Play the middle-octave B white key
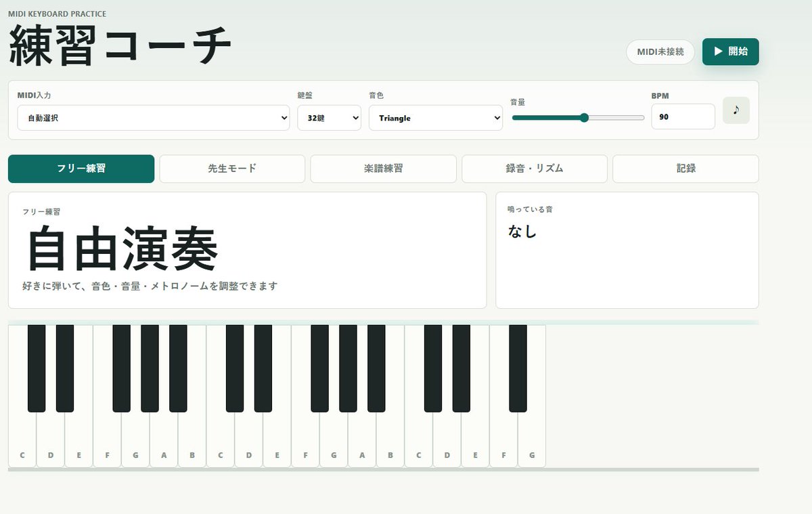Screen dimensions: 812x514 click(x=390, y=440)
